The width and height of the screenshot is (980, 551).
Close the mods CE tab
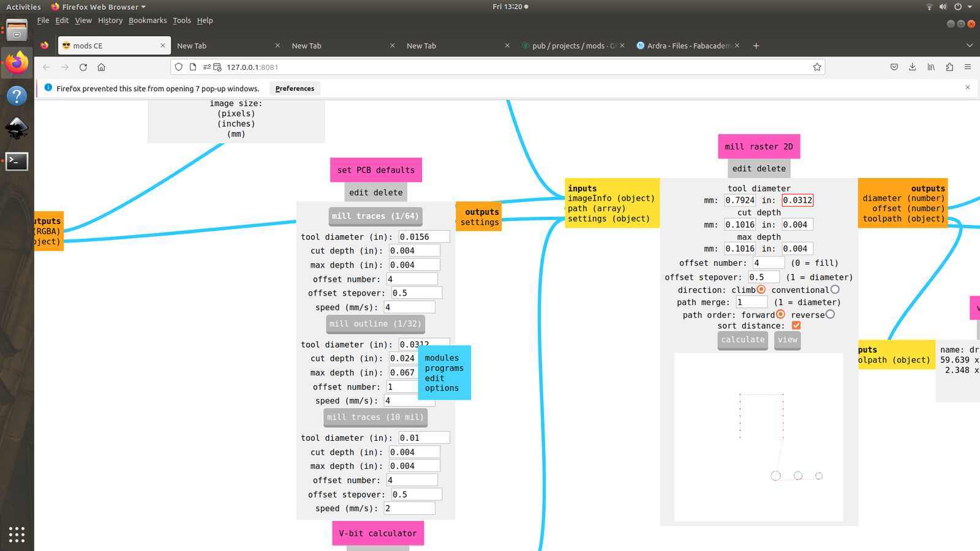pos(162,46)
